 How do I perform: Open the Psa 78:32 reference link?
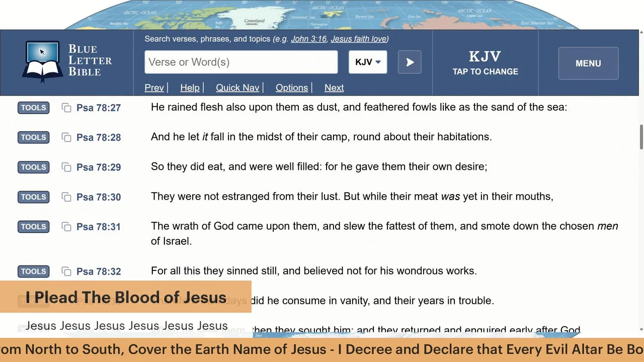(x=99, y=271)
